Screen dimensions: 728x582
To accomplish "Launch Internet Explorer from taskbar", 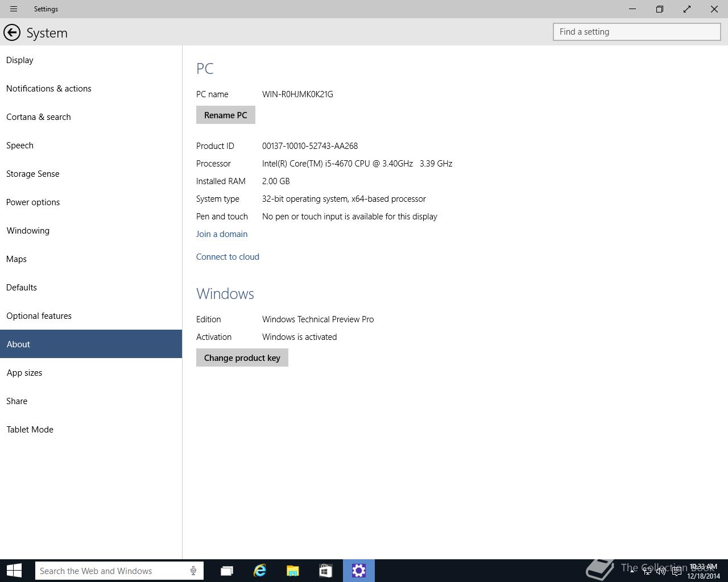I will 260,571.
